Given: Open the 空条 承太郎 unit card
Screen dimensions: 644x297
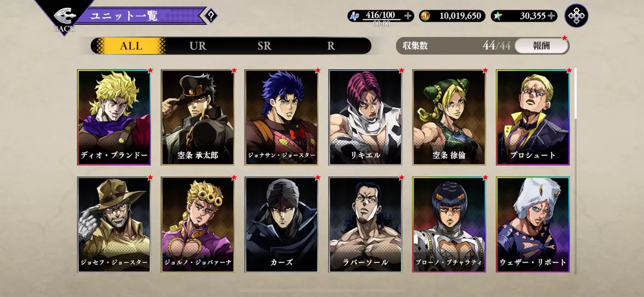Looking at the screenshot, I should [x=198, y=118].
